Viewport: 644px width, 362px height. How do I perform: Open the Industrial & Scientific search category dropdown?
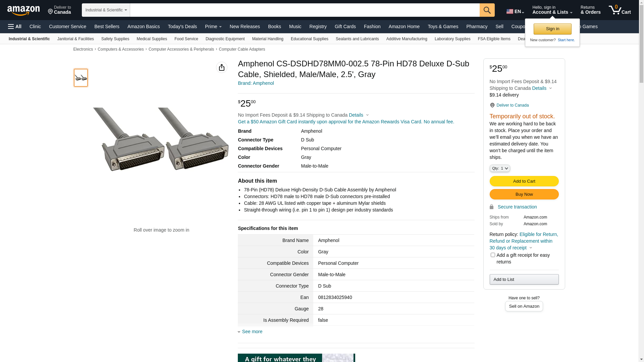click(106, 10)
